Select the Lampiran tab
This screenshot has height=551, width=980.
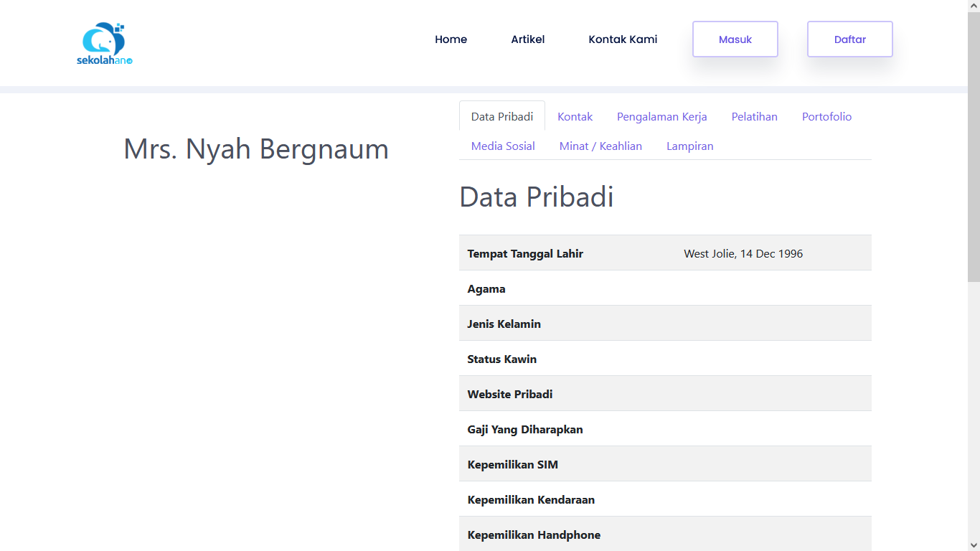point(689,146)
